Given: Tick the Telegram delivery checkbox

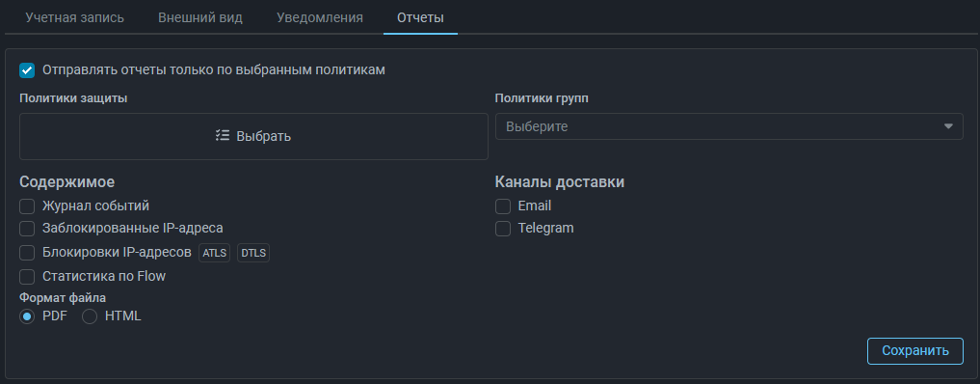Looking at the screenshot, I should click(x=503, y=229).
